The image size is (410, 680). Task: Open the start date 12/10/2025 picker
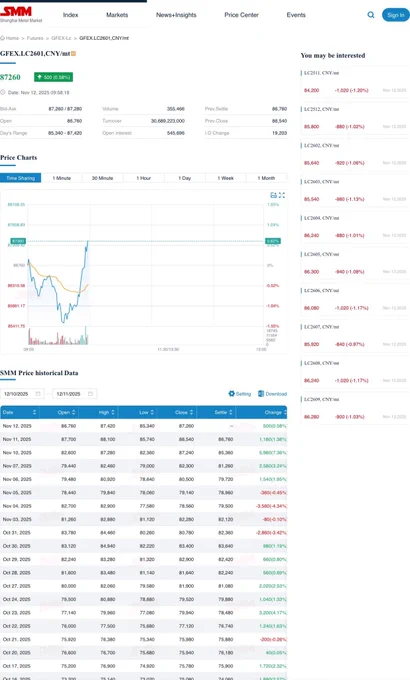coord(21,394)
